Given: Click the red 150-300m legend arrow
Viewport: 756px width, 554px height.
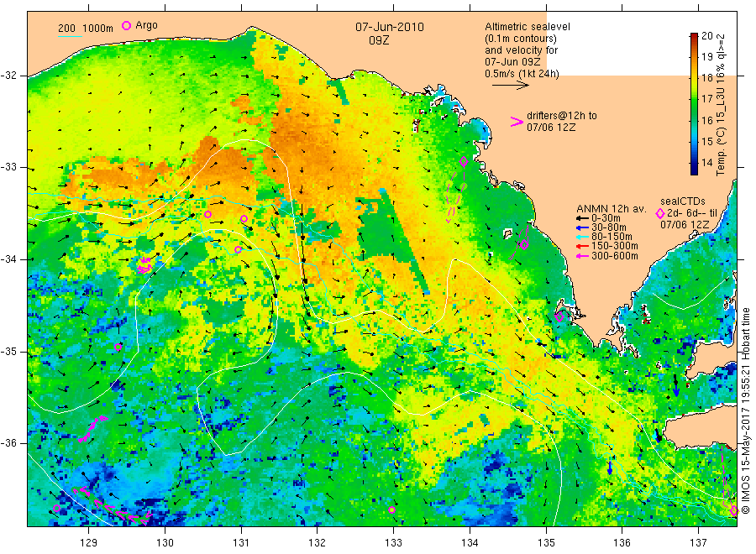Looking at the screenshot, I should 583,246.
